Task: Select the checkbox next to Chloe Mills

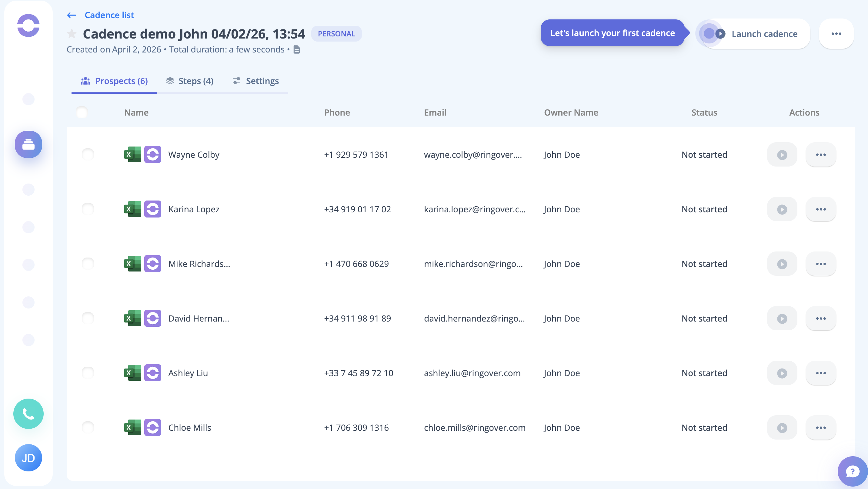Action: pos(88,427)
